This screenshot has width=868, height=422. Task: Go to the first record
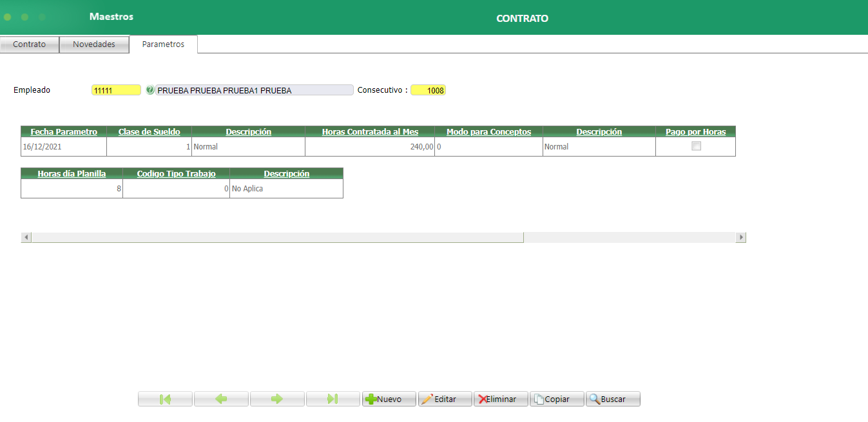click(165, 399)
